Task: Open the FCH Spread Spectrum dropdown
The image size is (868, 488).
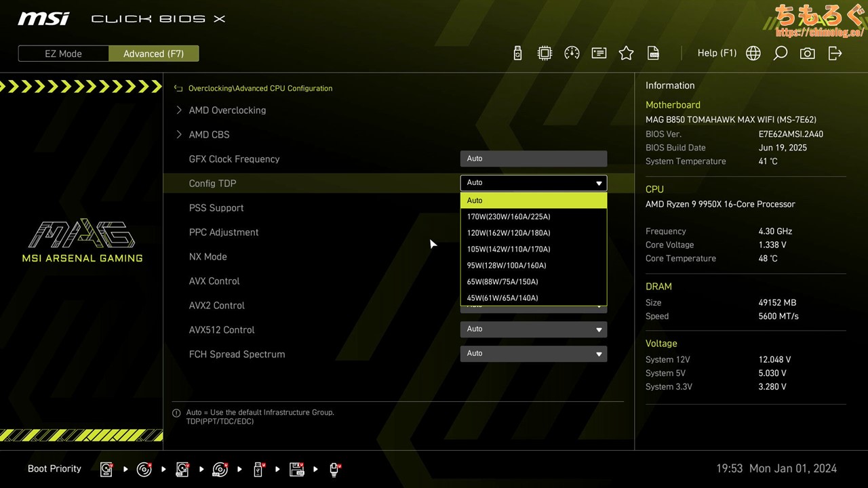Action: 533,354
